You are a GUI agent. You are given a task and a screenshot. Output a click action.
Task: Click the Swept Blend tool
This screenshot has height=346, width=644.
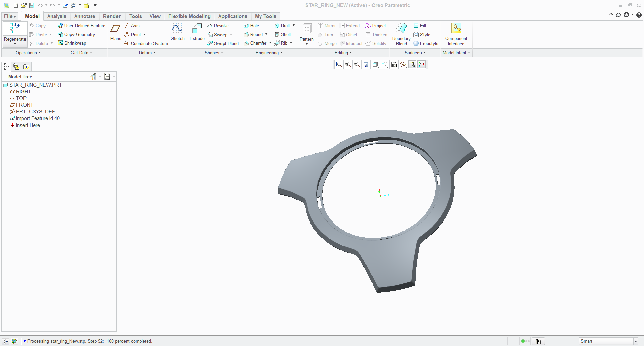point(223,43)
